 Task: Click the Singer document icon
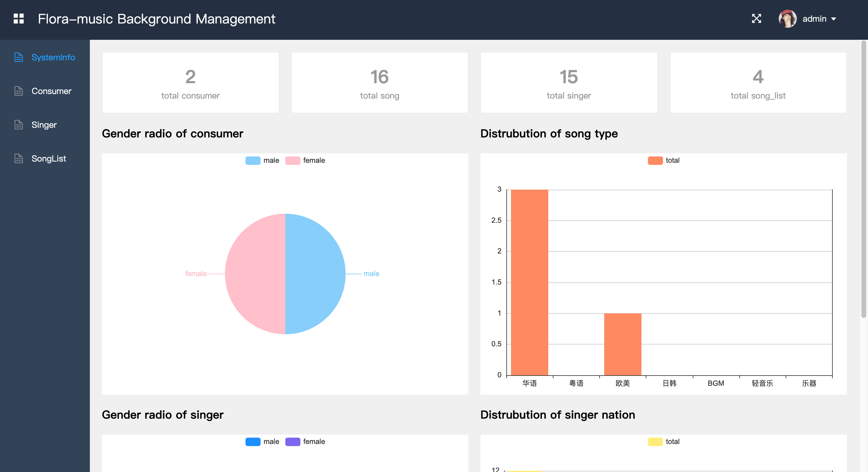(x=18, y=124)
